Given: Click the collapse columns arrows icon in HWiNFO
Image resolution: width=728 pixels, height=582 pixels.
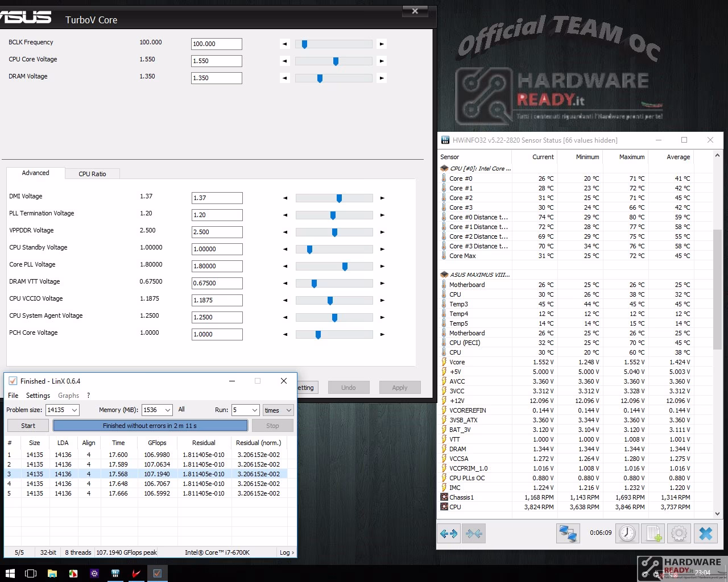Looking at the screenshot, I should pyautogui.click(x=474, y=533).
